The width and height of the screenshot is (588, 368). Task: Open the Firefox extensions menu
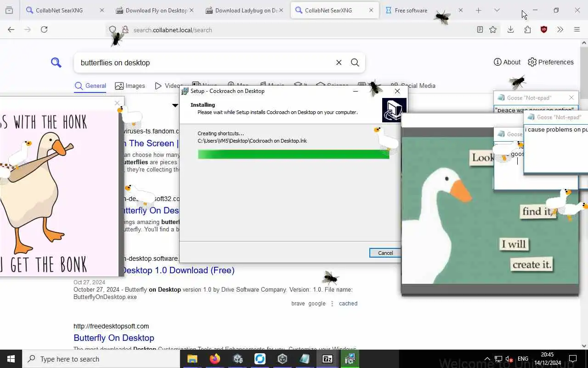pos(527,29)
